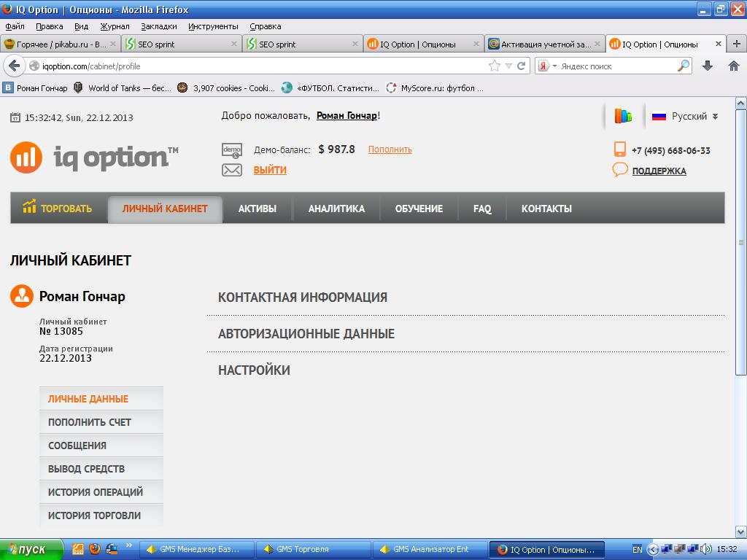Open the Русский language dropdown

[684, 116]
